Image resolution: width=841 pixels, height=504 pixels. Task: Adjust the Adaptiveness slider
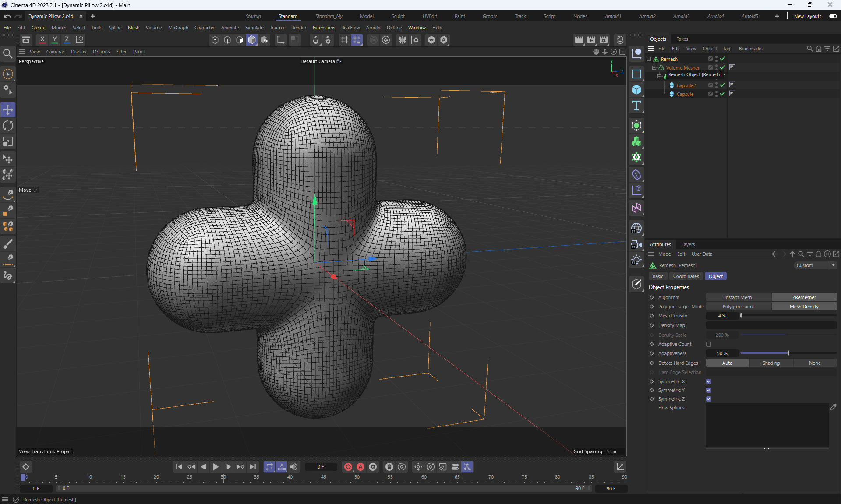[788, 353]
